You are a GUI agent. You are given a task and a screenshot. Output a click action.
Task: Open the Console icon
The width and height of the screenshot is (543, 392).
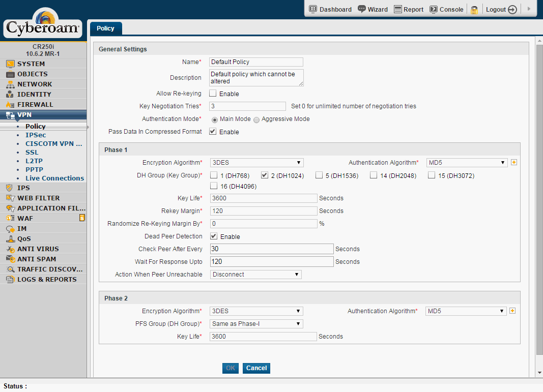433,9
